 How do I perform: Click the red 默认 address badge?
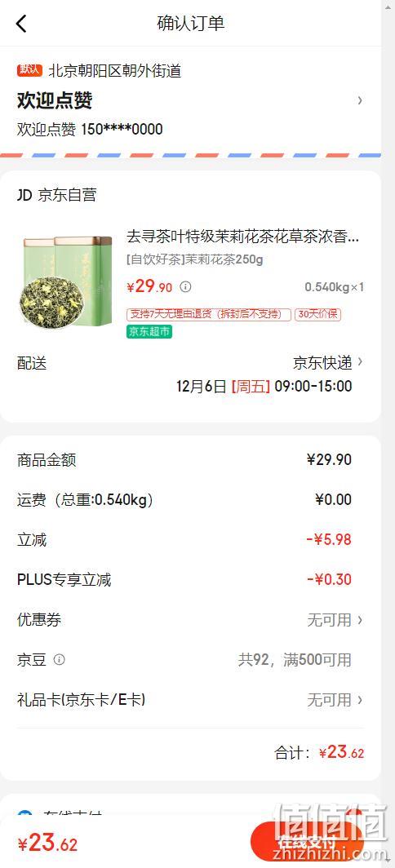(29, 70)
